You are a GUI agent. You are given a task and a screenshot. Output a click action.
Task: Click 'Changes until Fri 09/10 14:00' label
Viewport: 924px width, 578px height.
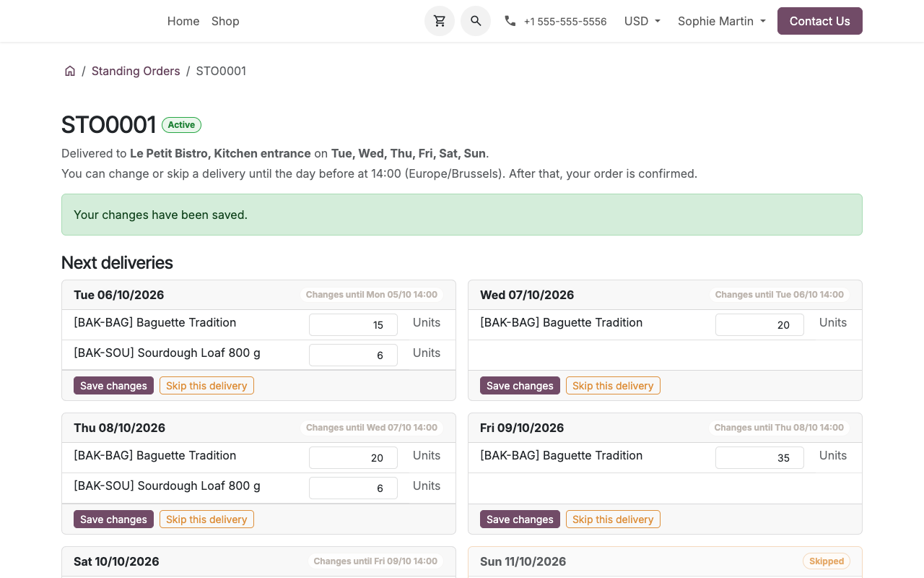tap(375, 561)
